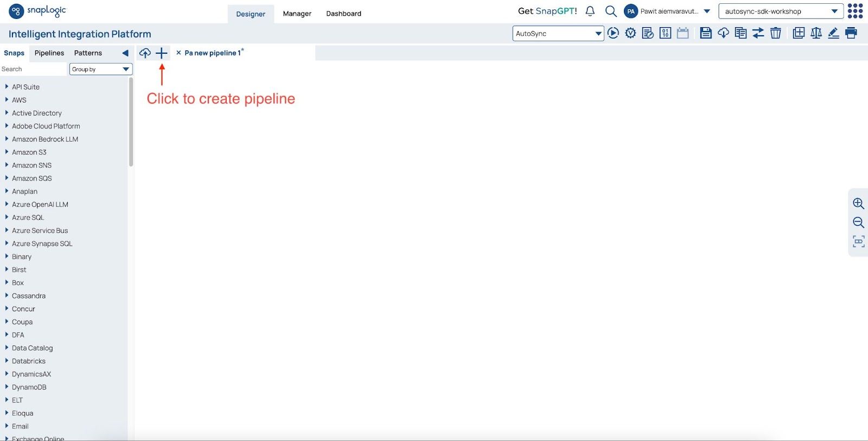Image resolution: width=868 pixels, height=441 pixels.
Task: Click the import pipeline cloud-upload icon
Action: 145,53
